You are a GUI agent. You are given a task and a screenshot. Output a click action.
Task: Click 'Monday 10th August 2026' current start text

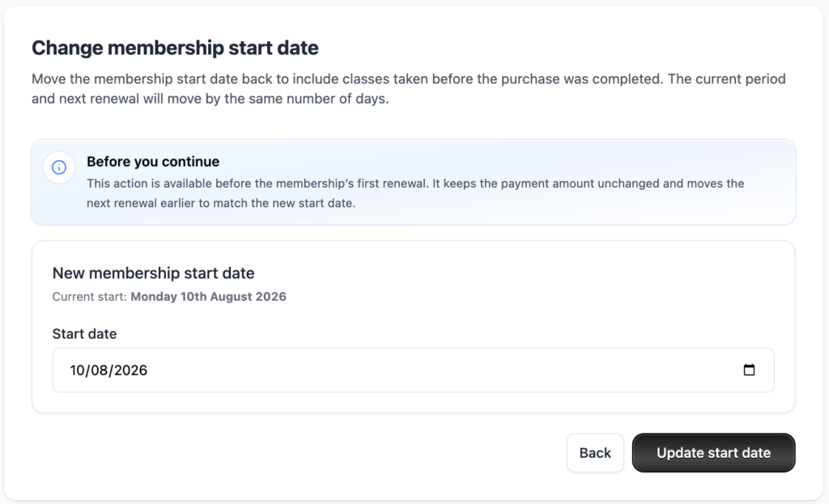208,296
